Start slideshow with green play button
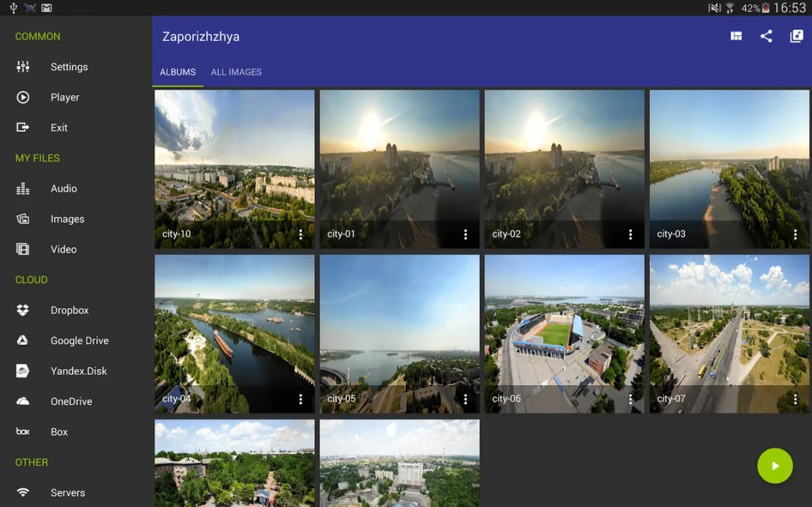Screen dimensions: 812x507 774,466
